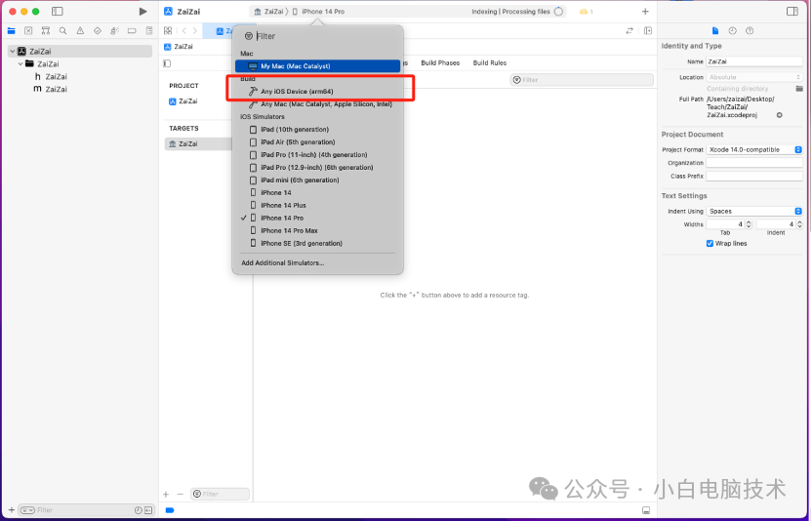
Task: Open the Symbol navigator
Action: click(x=46, y=31)
